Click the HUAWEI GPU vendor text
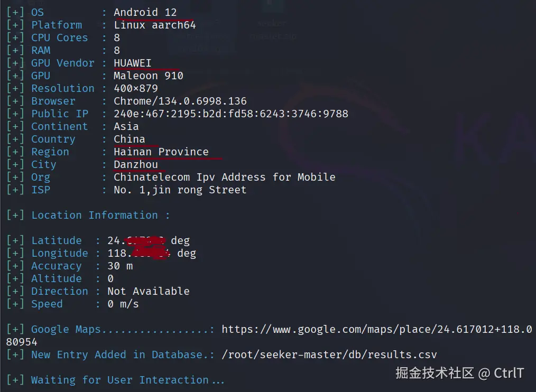The height and width of the screenshot is (392, 536). 133,63
